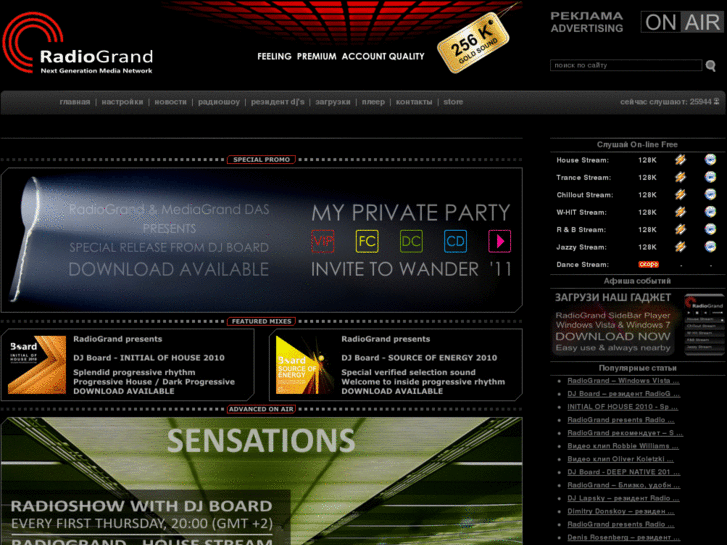Open the 'радиошоу' menu item

(x=219, y=102)
